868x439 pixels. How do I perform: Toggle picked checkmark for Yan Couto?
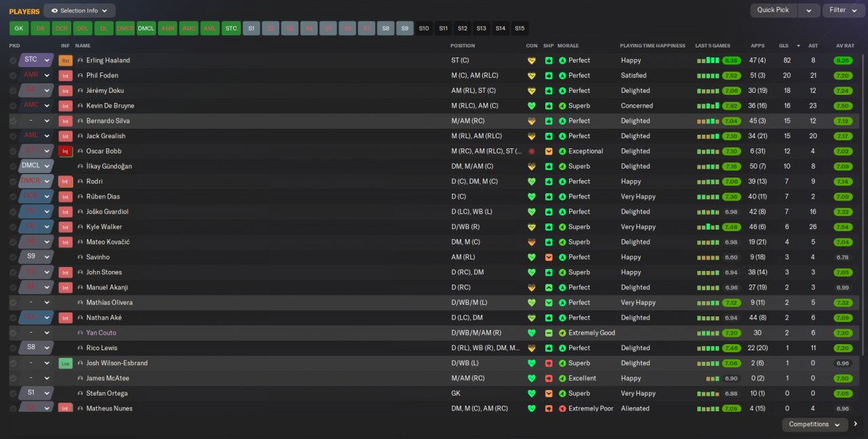13,333
